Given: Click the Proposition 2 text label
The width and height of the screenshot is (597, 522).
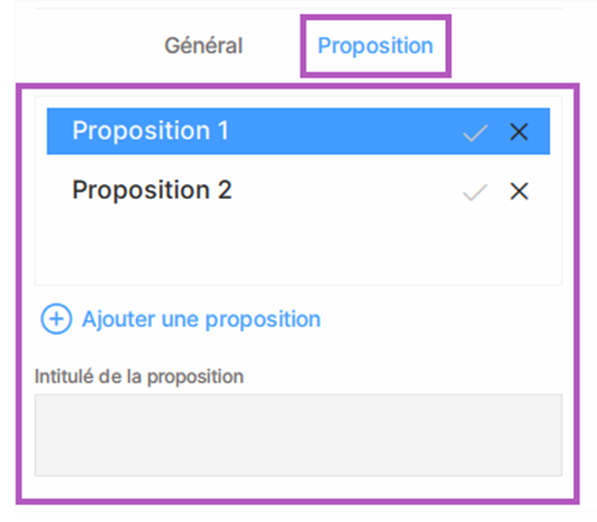Looking at the screenshot, I should tap(152, 190).
